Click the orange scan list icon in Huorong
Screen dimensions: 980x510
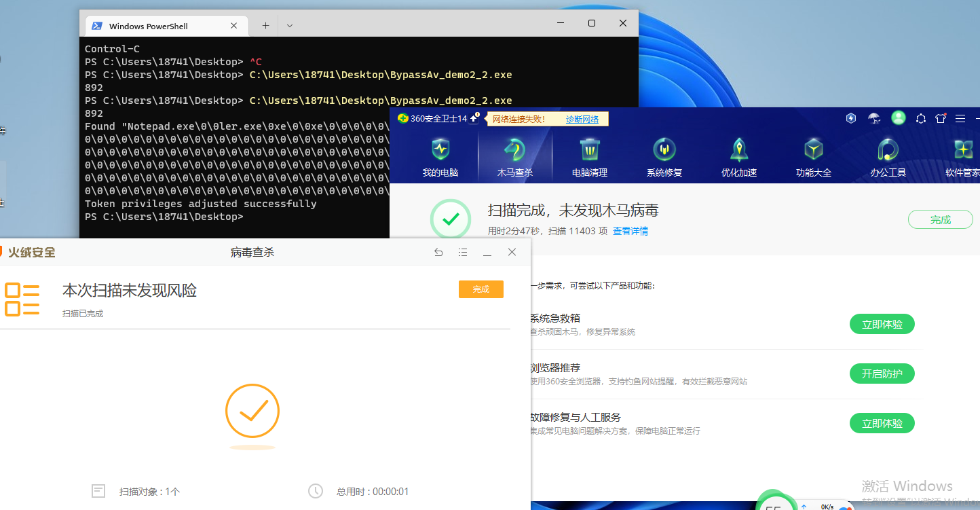click(22, 299)
